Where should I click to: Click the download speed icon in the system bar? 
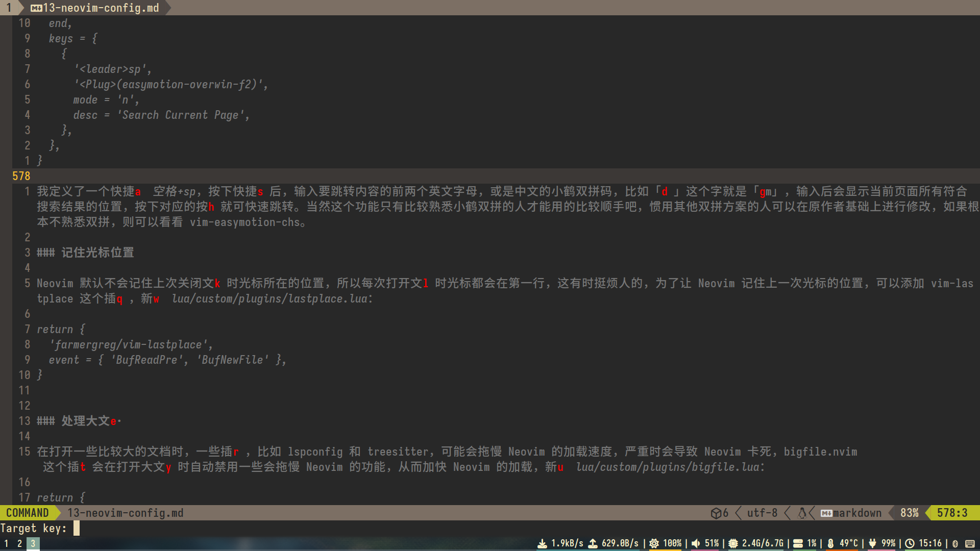coord(543,544)
